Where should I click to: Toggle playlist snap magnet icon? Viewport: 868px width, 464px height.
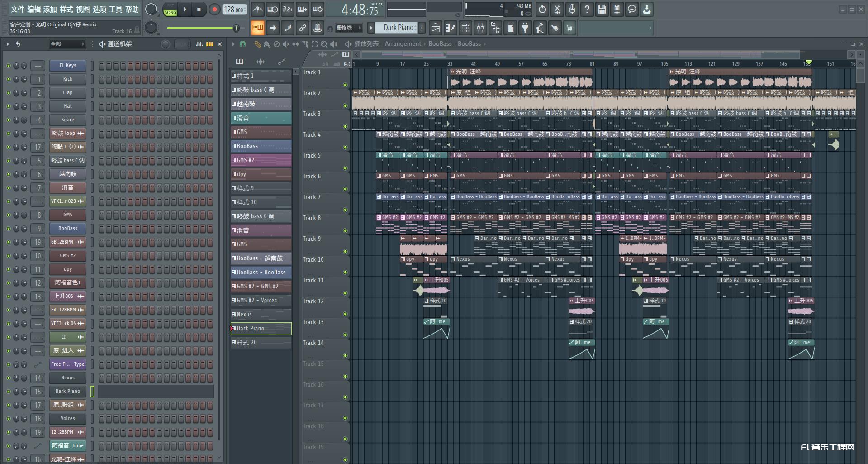click(242, 44)
